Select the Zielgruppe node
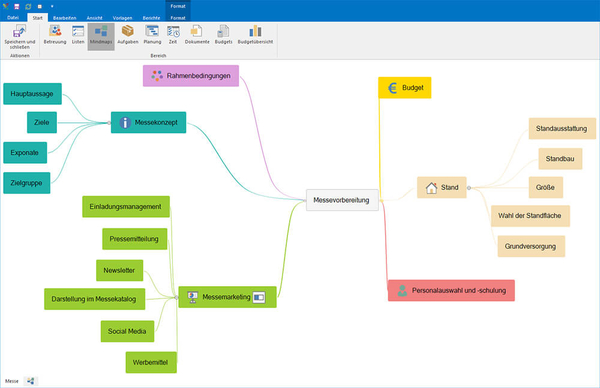This screenshot has height=388, width=600. [x=26, y=183]
